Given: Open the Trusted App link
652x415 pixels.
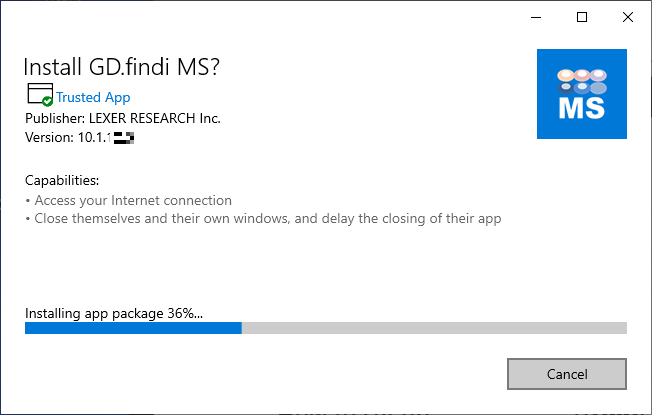Looking at the screenshot, I should click(x=93, y=97).
